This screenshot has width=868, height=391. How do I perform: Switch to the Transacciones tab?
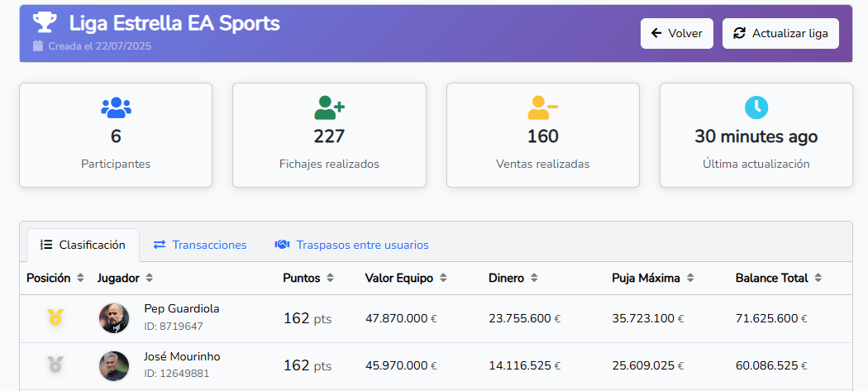[x=200, y=246]
